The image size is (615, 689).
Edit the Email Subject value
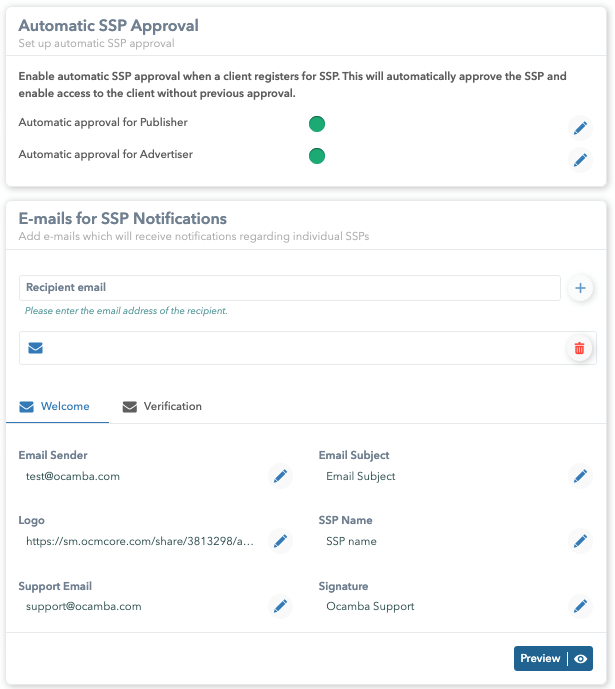click(580, 476)
